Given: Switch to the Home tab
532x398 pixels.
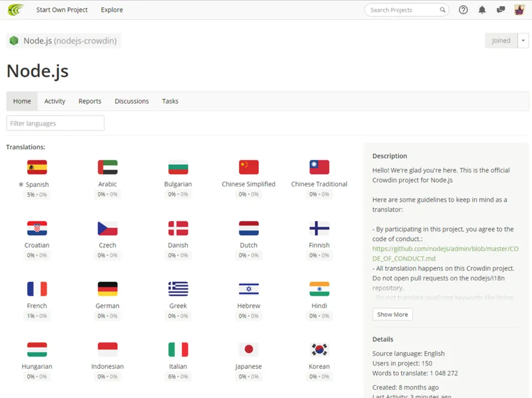Looking at the screenshot, I should click(22, 101).
